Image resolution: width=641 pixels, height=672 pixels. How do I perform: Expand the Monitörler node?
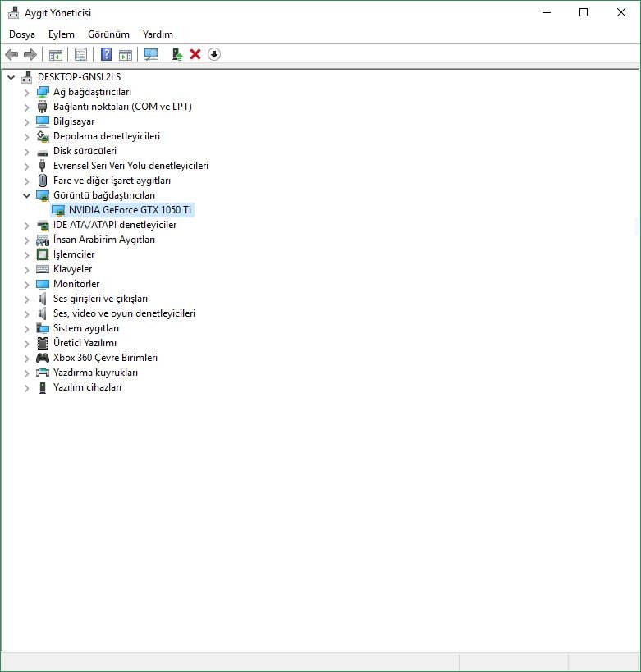27,285
